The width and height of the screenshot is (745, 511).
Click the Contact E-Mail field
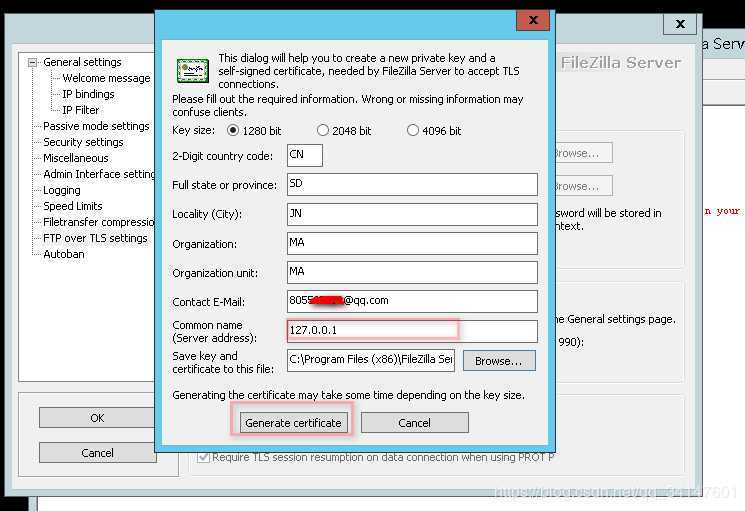(412, 302)
